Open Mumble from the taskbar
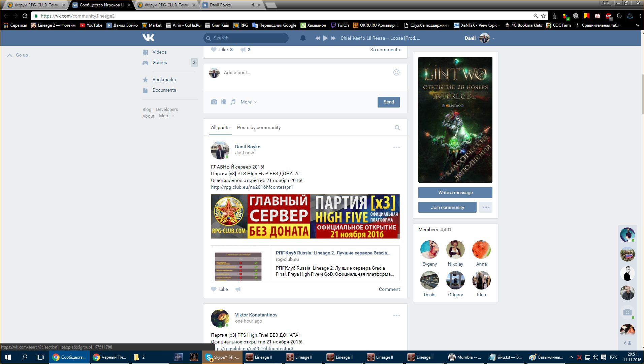Screen dimensions: 644x364 point(465,357)
